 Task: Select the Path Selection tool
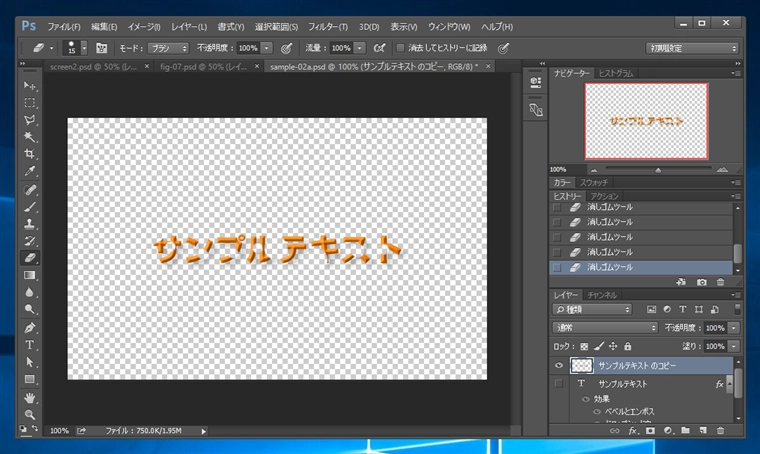tap(30, 362)
